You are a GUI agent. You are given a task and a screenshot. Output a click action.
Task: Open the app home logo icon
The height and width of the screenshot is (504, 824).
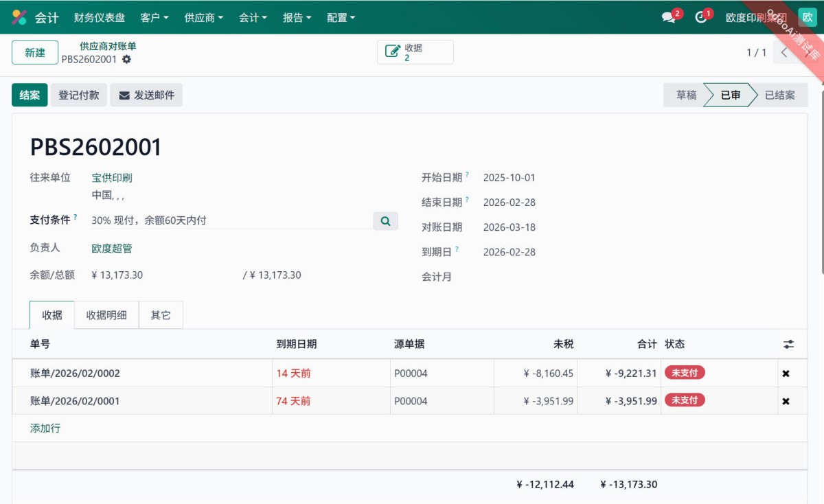pyautogui.click(x=19, y=17)
